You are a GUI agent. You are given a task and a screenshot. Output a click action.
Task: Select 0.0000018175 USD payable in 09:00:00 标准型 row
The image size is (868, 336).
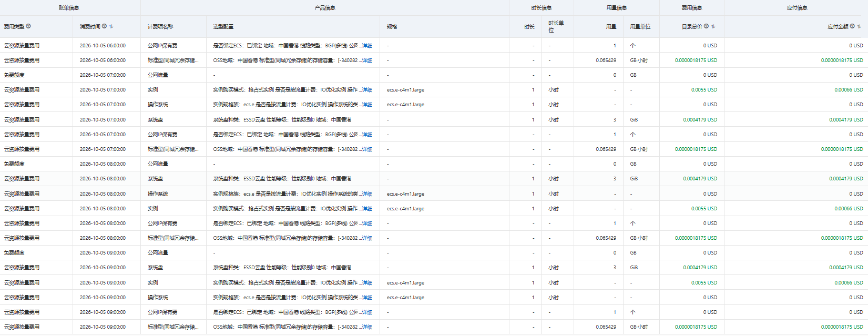tap(842, 327)
